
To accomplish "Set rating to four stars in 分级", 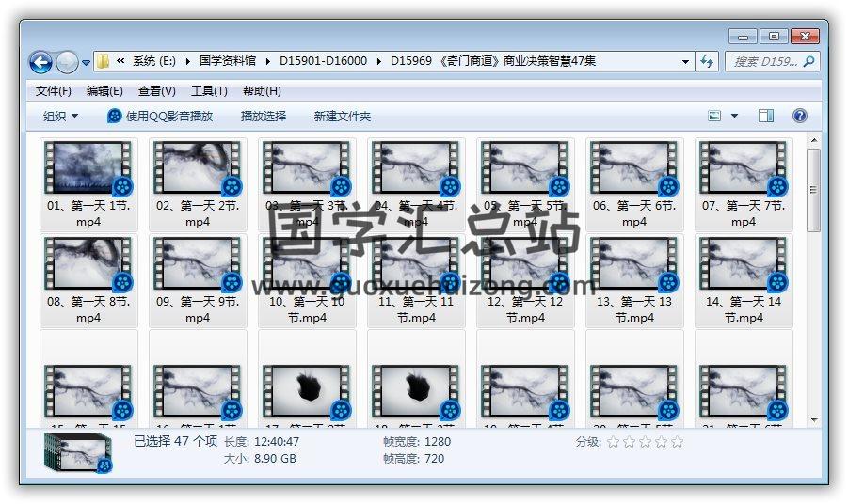I will 661,443.
